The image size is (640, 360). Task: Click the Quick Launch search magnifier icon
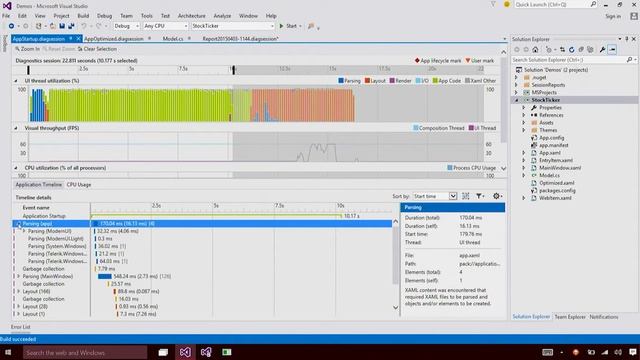pos(593,4)
